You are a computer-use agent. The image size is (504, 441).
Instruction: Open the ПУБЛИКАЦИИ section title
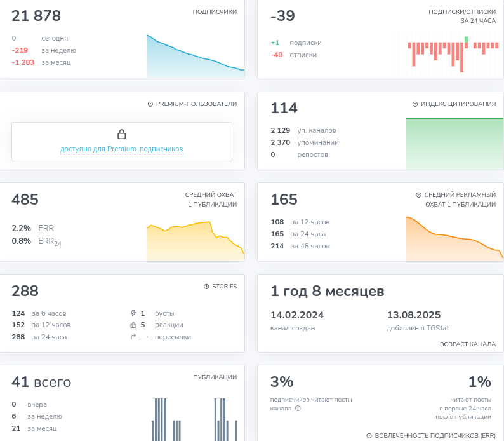click(215, 377)
